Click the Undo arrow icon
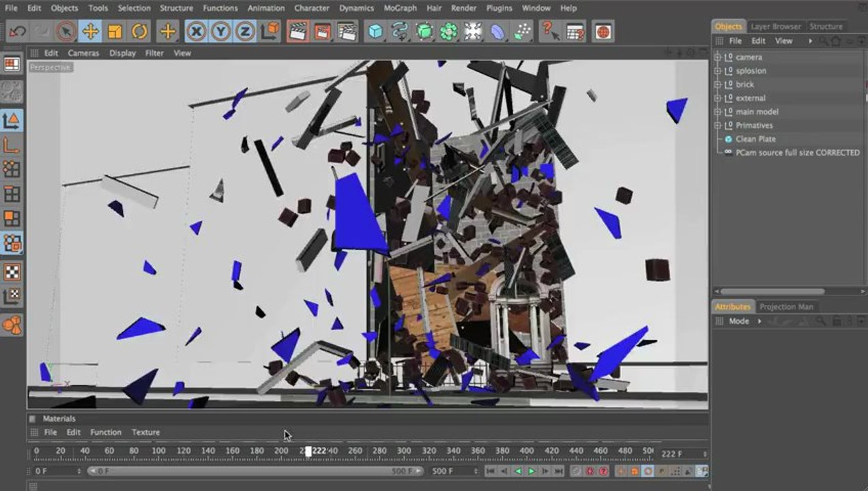 click(x=17, y=31)
